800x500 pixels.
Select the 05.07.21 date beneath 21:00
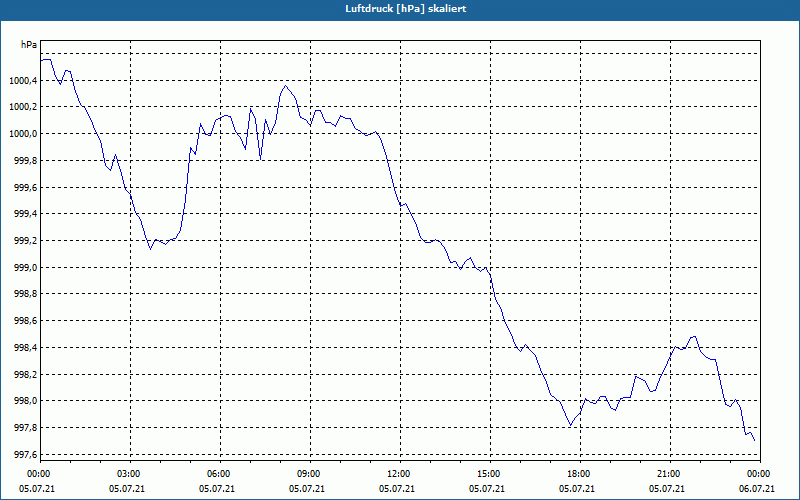pyautogui.click(x=667, y=488)
